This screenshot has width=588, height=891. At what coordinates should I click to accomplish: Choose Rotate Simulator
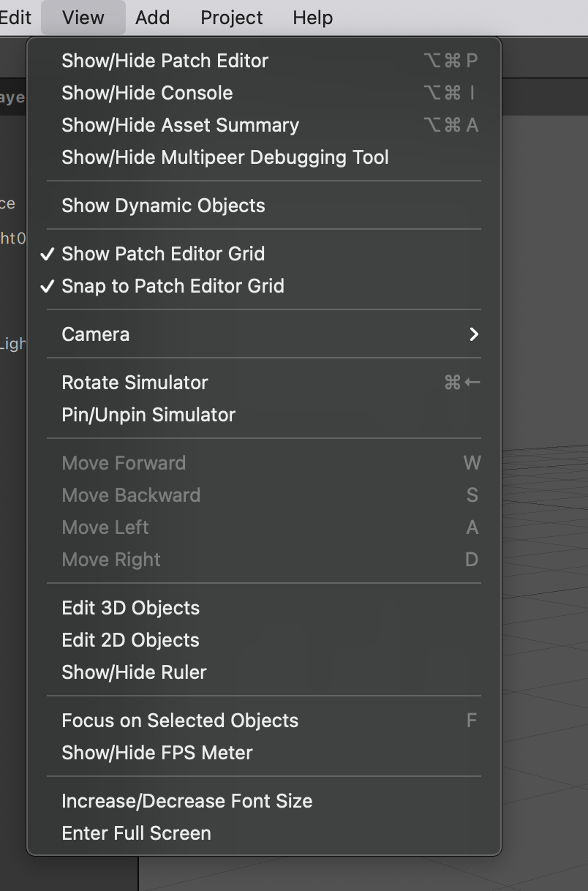point(135,383)
